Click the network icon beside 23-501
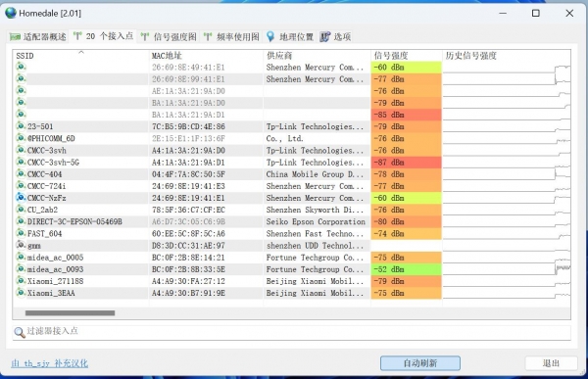This screenshot has width=588, height=379. coord(21,126)
